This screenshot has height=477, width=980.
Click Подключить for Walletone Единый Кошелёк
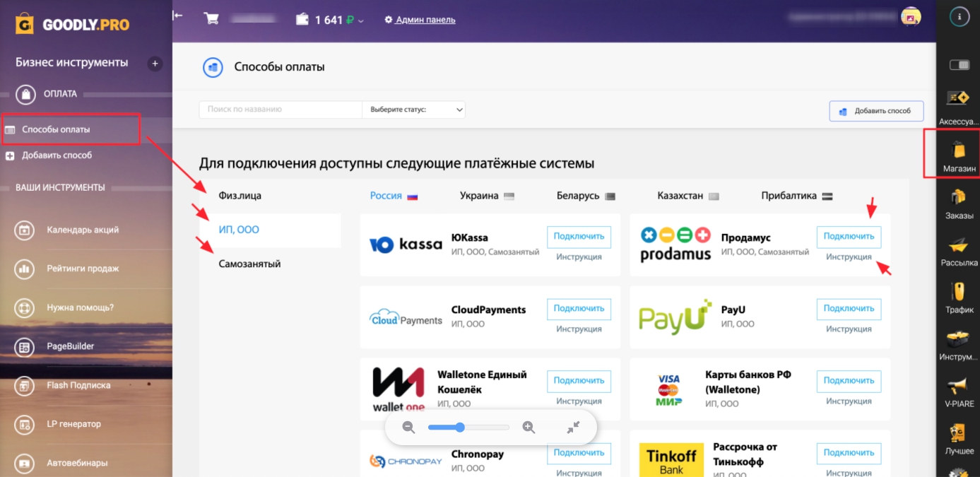pyautogui.click(x=579, y=381)
